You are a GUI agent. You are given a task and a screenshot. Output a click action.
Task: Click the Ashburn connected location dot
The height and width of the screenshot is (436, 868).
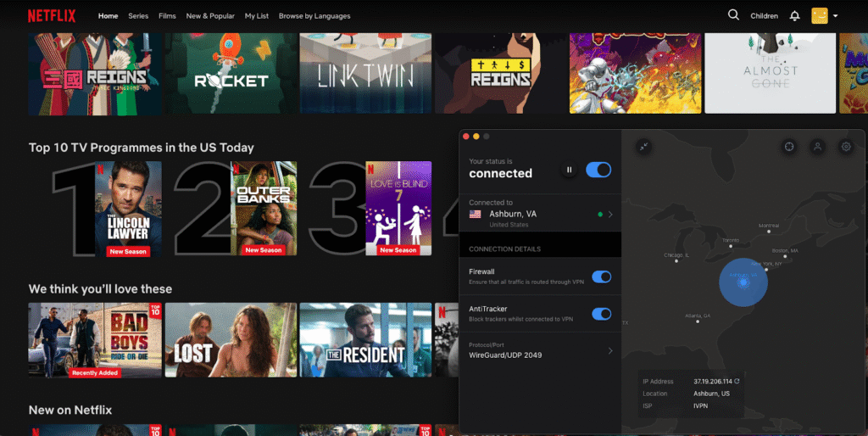point(743,282)
